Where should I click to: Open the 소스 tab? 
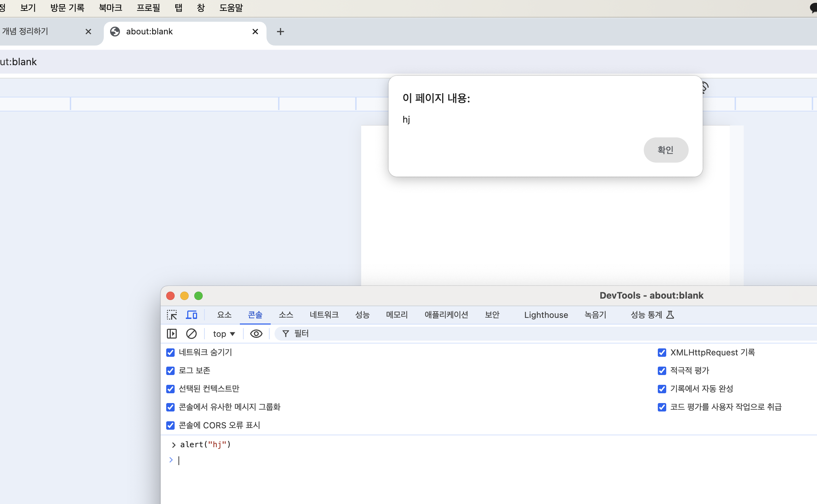click(x=286, y=315)
